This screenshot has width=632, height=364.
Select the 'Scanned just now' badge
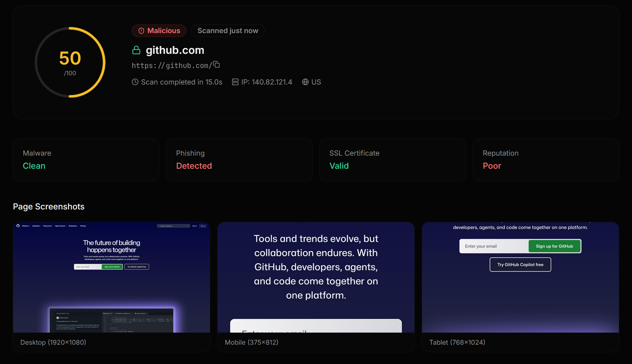click(228, 31)
